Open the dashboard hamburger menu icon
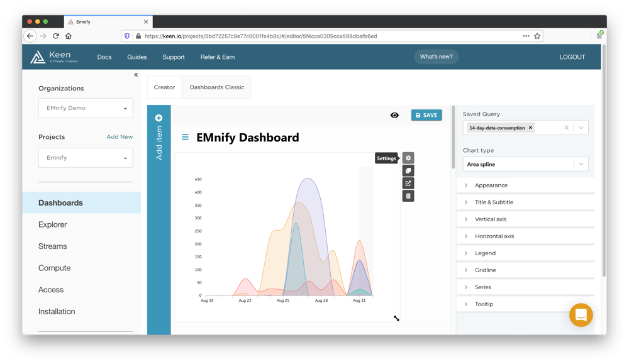This screenshot has width=629, height=364. coord(185,137)
